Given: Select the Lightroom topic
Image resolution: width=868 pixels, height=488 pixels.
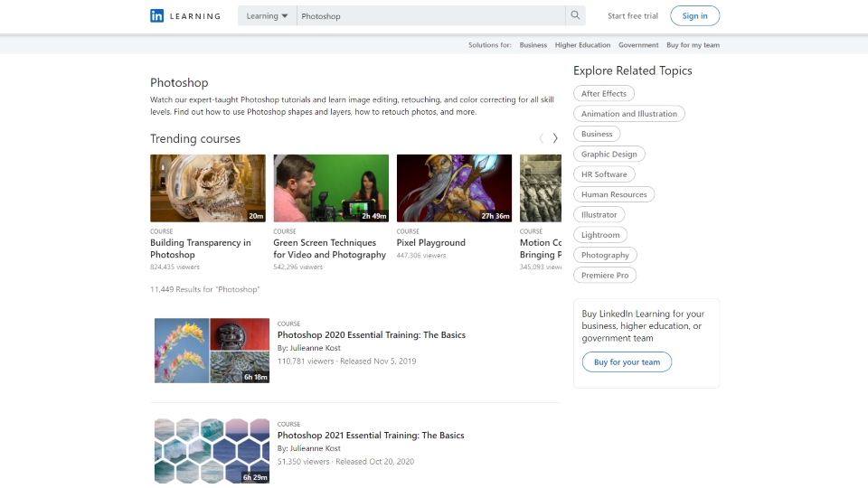Looking at the screenshot, I should 600,235.
